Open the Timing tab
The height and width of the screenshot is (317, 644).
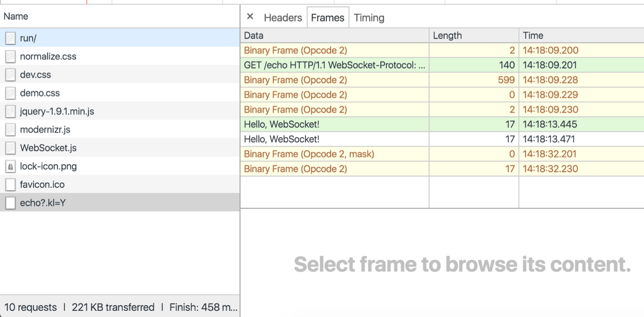[x=369, y=17]
